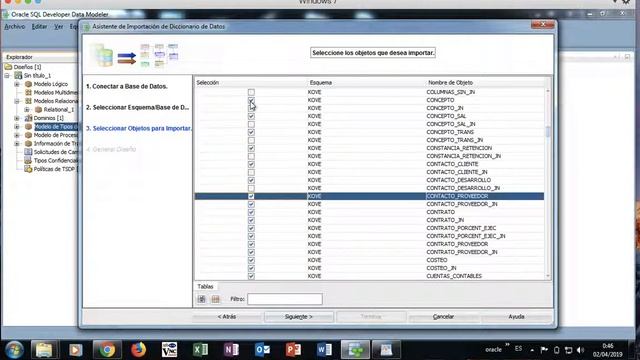Click the scroll-down arrow of the object list
The image size is (640, 360).
click(x=548, y=276)
